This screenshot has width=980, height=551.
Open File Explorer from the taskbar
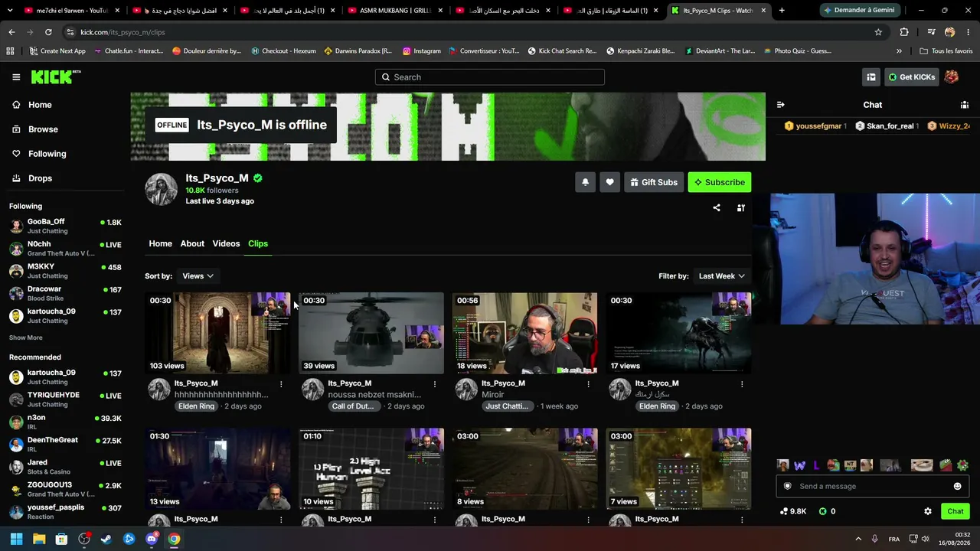(x=39, y=539)
